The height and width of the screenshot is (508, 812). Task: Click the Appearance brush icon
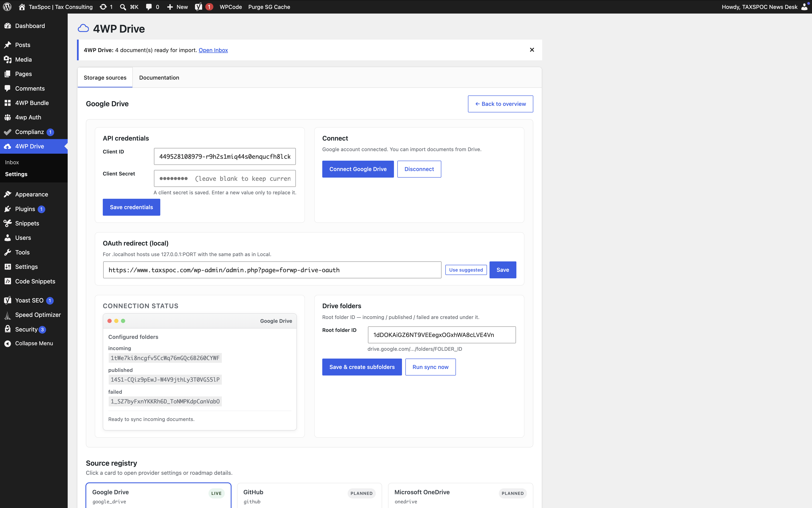[7, 194]
